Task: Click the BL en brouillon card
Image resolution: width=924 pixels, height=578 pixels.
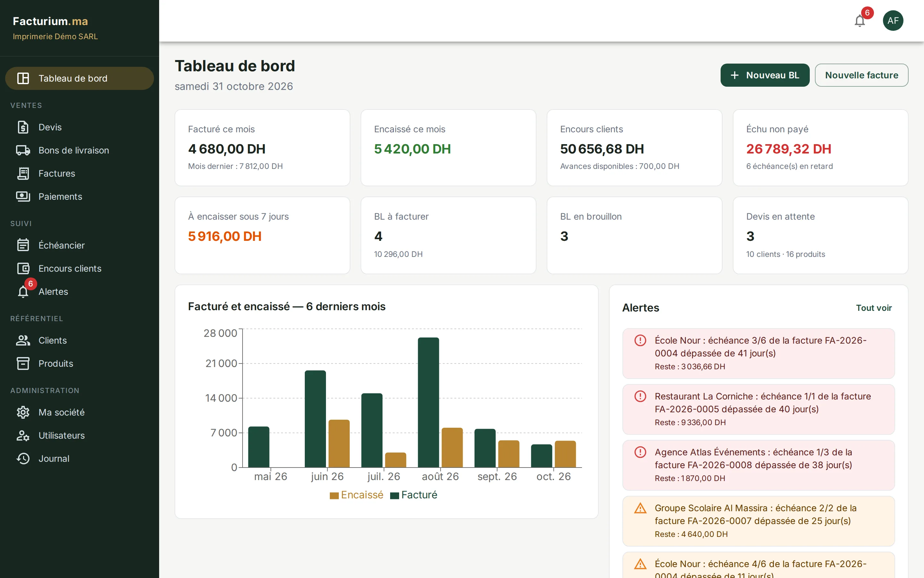Action: [x=634, y=235]
